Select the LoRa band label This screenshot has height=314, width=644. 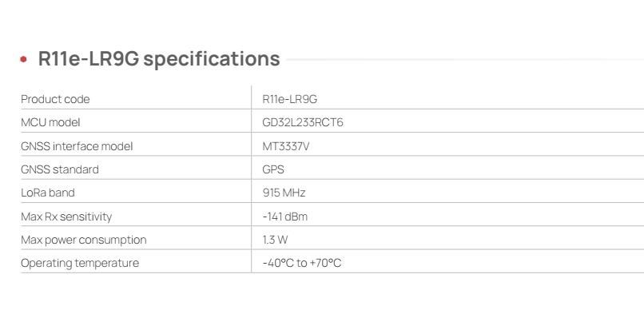[48, 193]
